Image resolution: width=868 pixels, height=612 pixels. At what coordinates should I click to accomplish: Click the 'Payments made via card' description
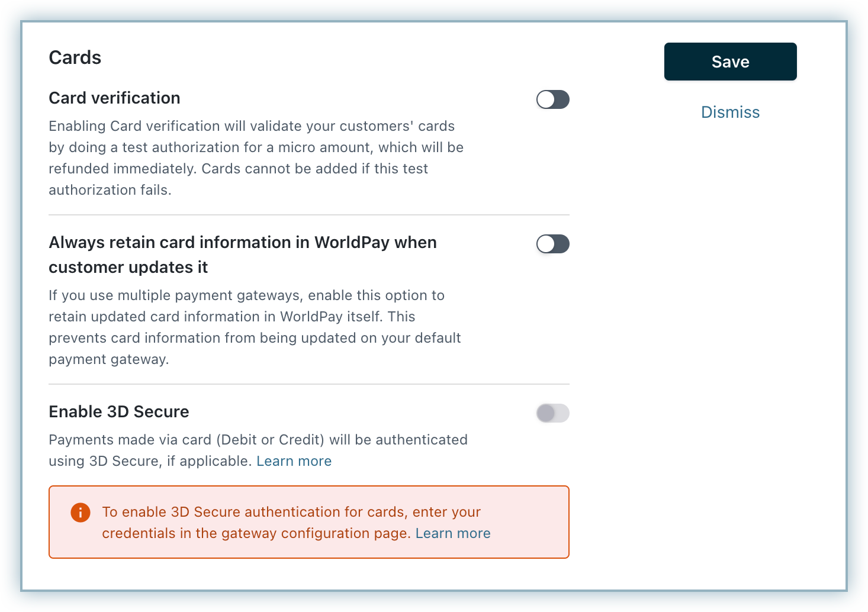258,440
